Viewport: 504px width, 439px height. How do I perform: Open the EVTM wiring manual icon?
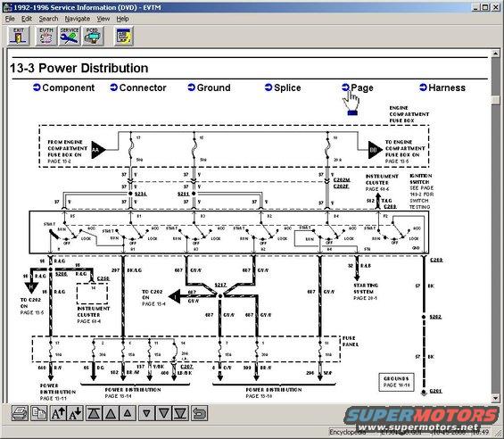tap(46, 36)
